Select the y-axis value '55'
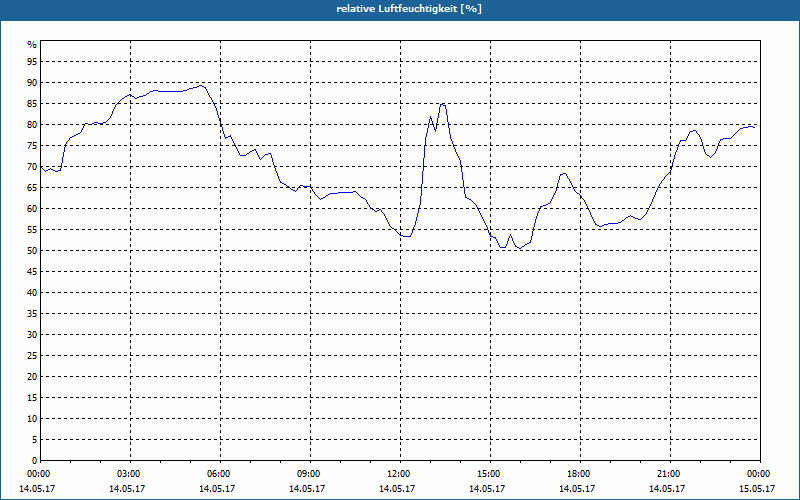800x500 pixels. click(x=32, y=230)
